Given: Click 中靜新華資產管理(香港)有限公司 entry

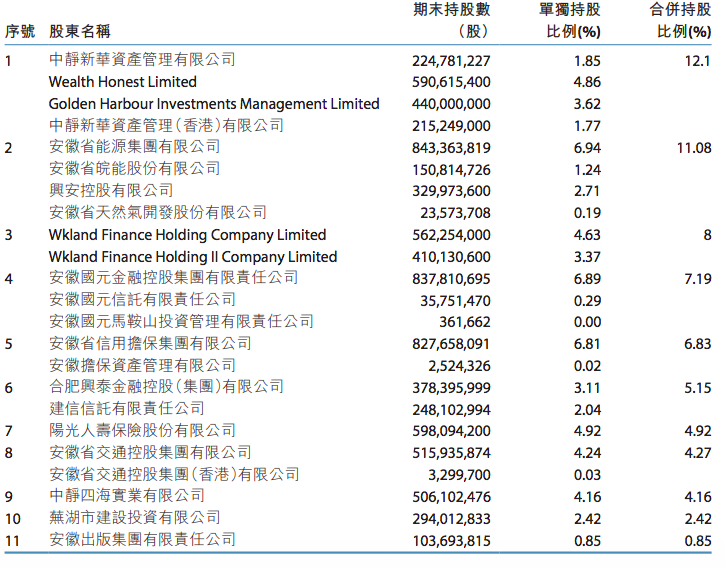Looking at the screenshot, I should click(166, 125).
